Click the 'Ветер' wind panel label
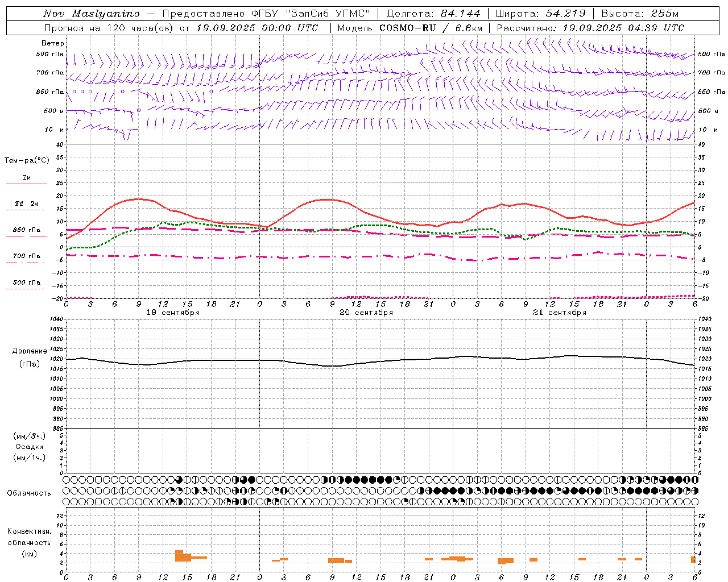Viewport: 728px width, 582px height. tap(53, 43)
